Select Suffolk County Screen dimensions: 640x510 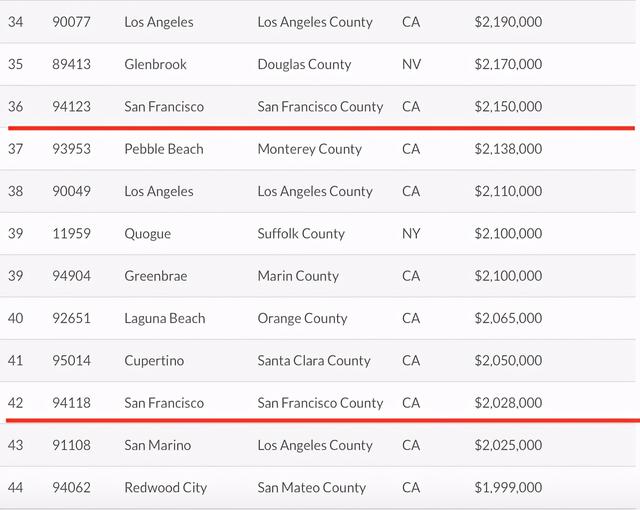tap(301, 234)
